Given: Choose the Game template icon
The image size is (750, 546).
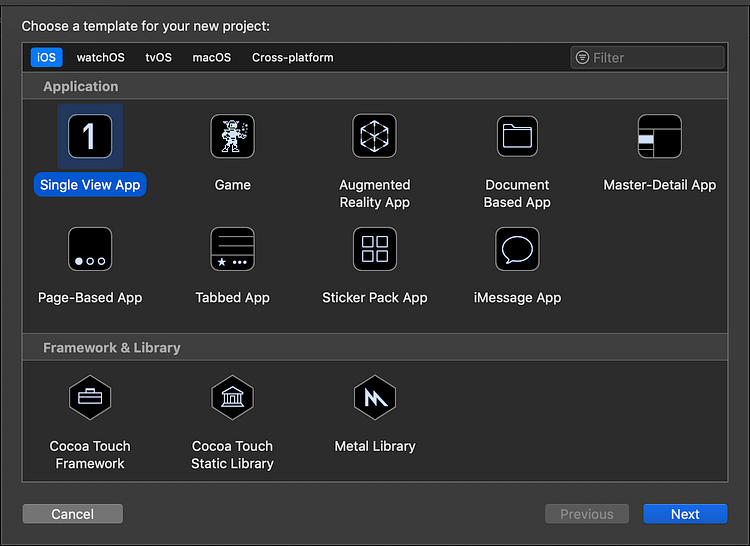Looking at the screenshot, I should coord(232,136).
